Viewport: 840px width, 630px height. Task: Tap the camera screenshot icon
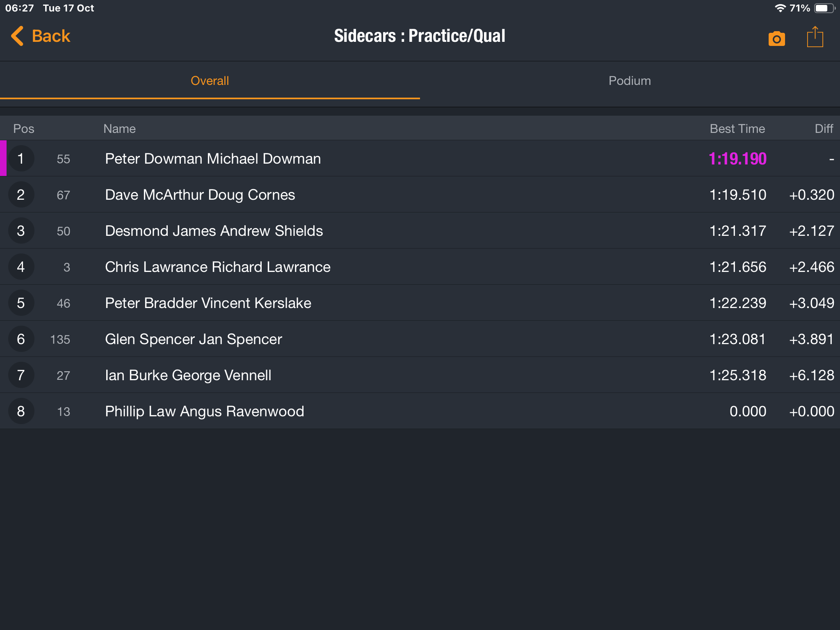776,39
